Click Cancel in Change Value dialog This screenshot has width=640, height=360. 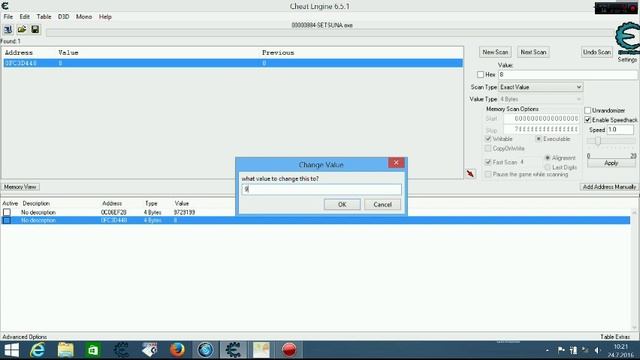coord(382,204)
